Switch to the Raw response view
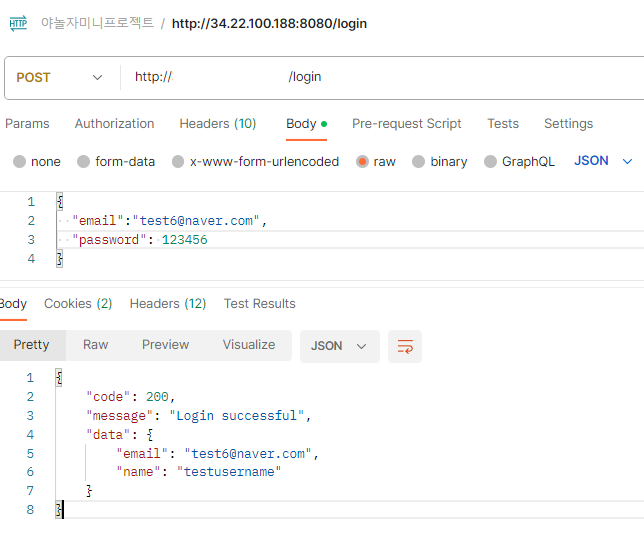 (x=96, y=345)
